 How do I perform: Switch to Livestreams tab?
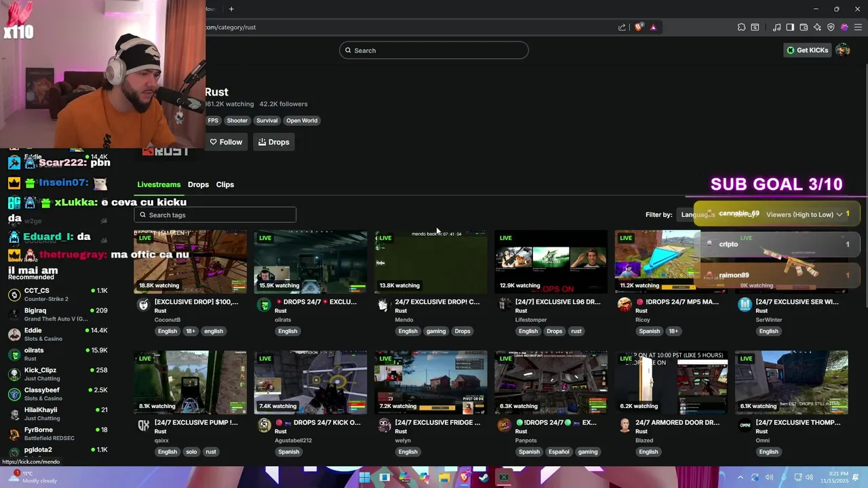[x=159, y=184]
